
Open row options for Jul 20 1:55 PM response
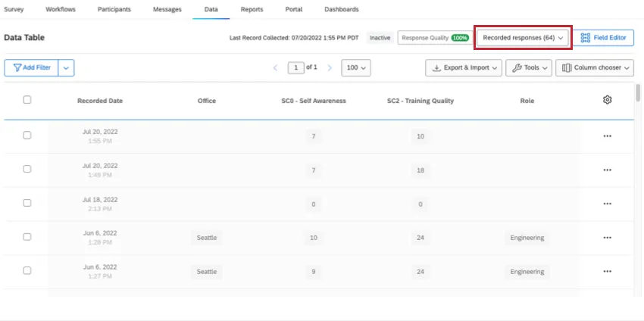[x=607, y=136]
